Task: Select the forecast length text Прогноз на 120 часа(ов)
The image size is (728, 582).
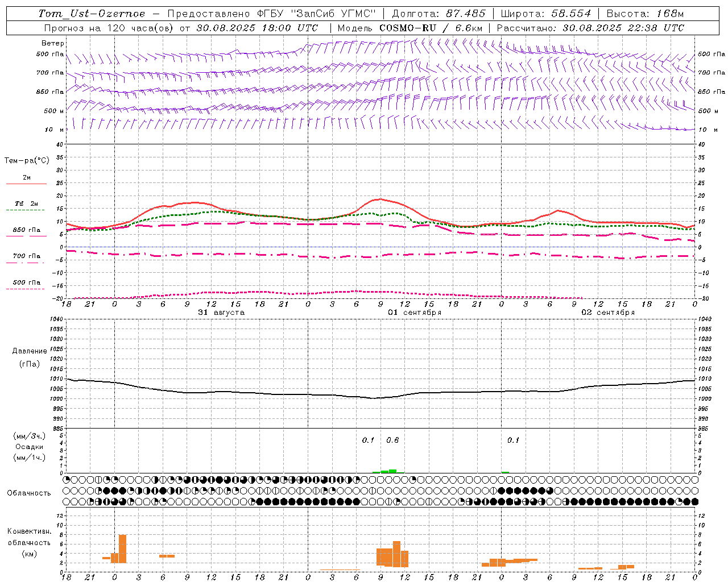Action: (109, 28)
